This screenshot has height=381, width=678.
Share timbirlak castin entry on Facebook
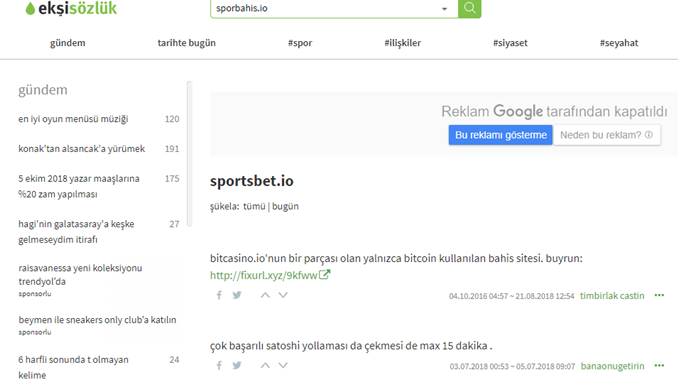pyautogui.click(x=219, y=295)
